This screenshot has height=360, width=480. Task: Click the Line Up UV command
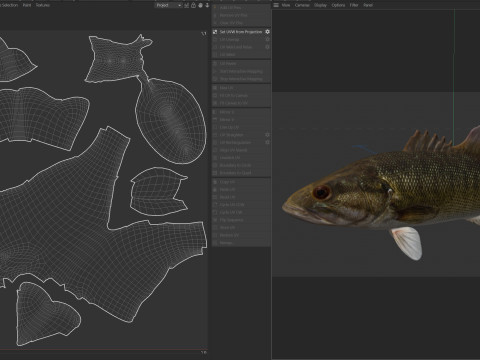pyautogui.click(x=241, y=127)
